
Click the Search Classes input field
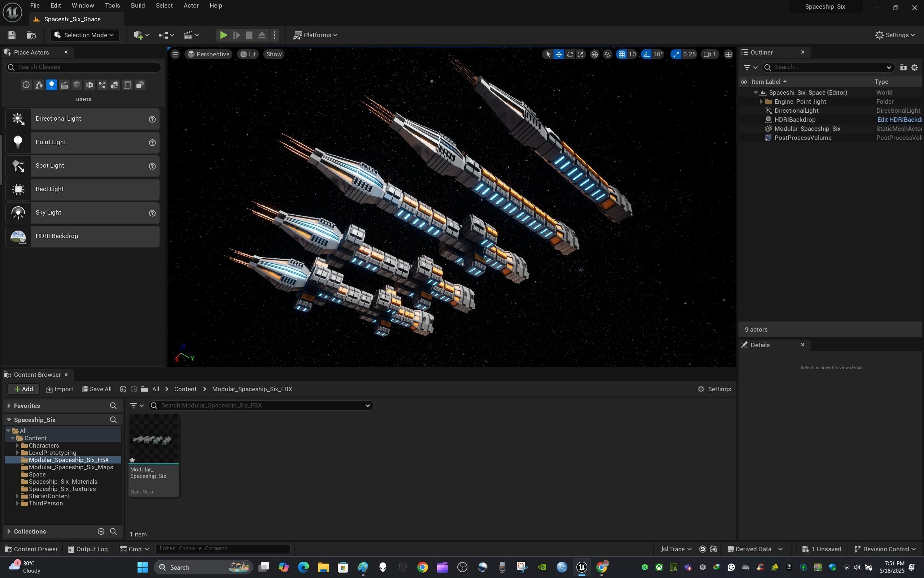(x=83, y=67)
